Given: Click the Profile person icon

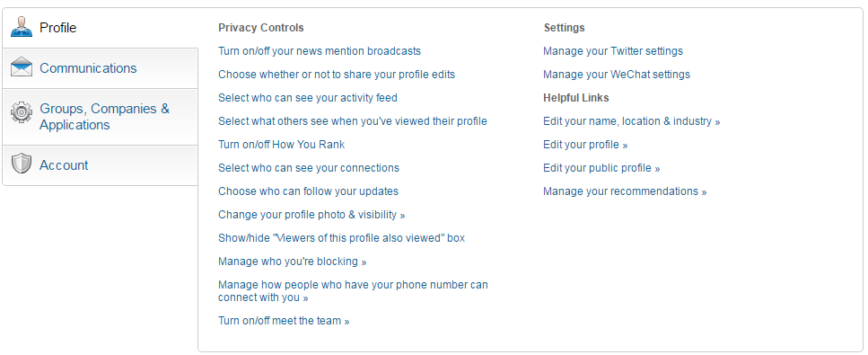Looking at the screenshot, I should click(22, 27).
